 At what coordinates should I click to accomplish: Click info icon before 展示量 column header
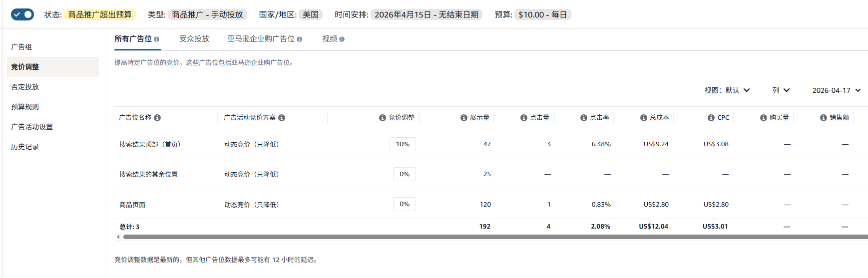463,118
